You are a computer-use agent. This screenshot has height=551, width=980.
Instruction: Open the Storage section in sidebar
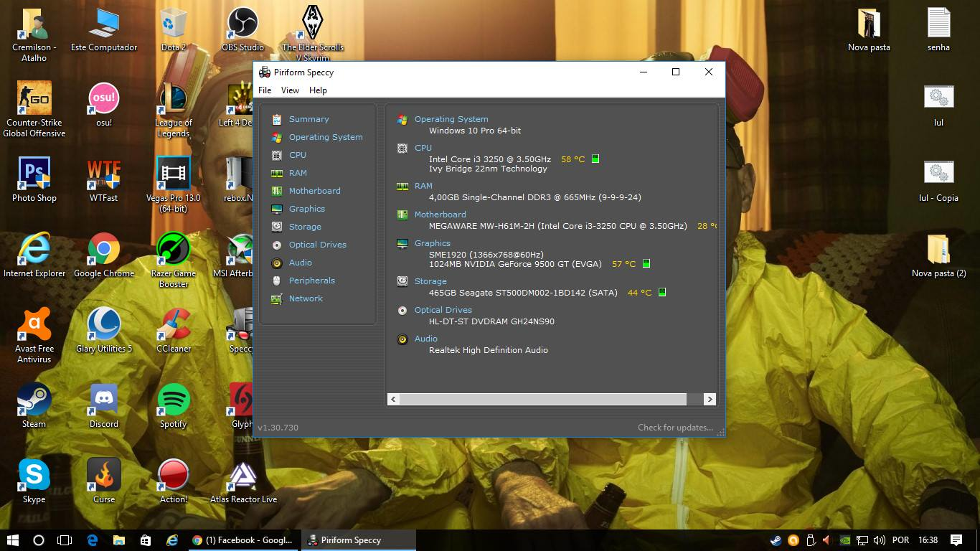(x=305, y=227)
